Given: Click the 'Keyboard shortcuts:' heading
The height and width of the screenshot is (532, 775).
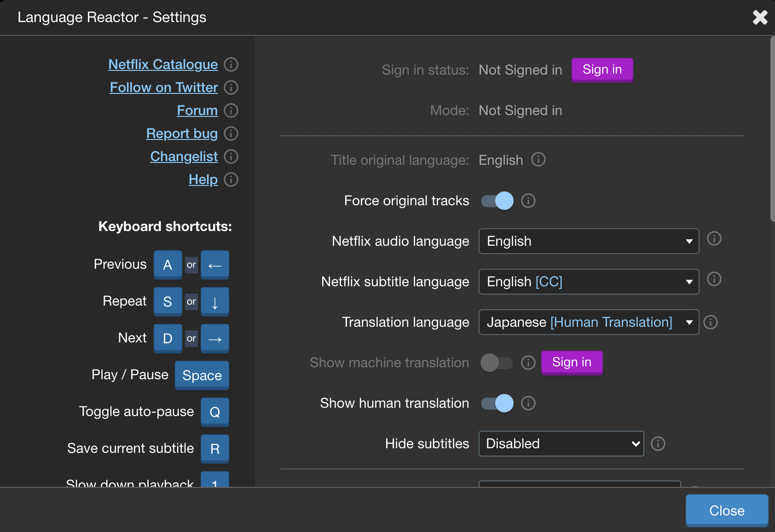Looking at the screenshot, I should coord(165,226).
